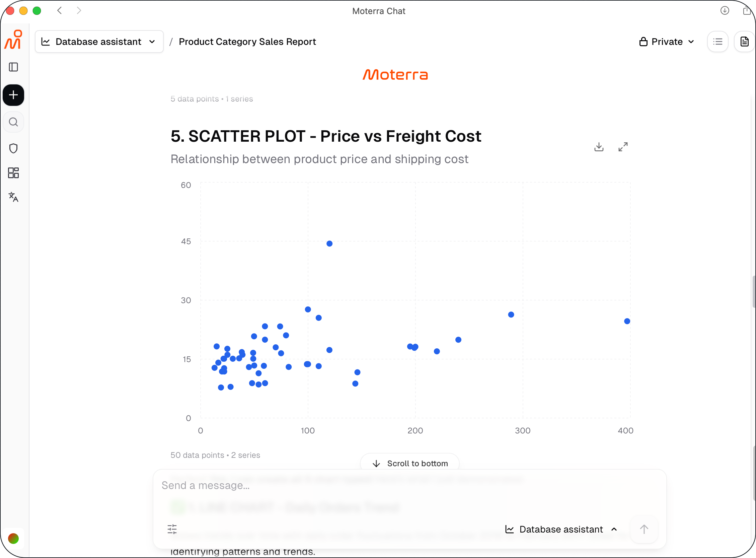
Task: Open the document icon in header
Action: coord(745,42)
